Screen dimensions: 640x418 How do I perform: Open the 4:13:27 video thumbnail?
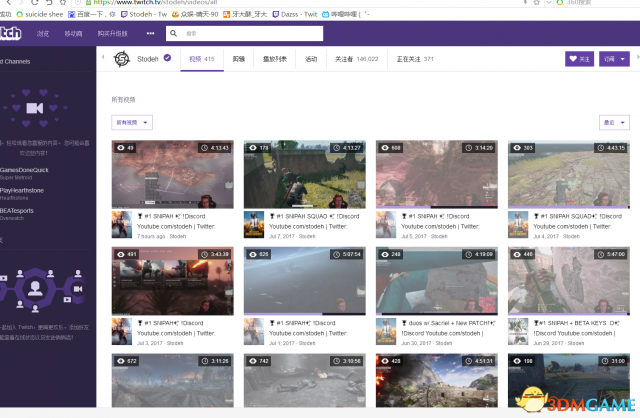(304, 174)
